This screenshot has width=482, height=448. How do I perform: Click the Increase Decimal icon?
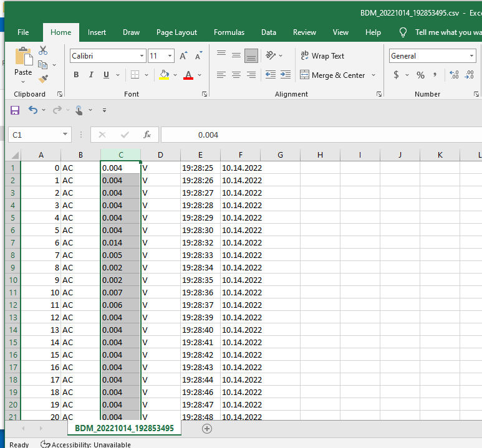tap(454, 75)
